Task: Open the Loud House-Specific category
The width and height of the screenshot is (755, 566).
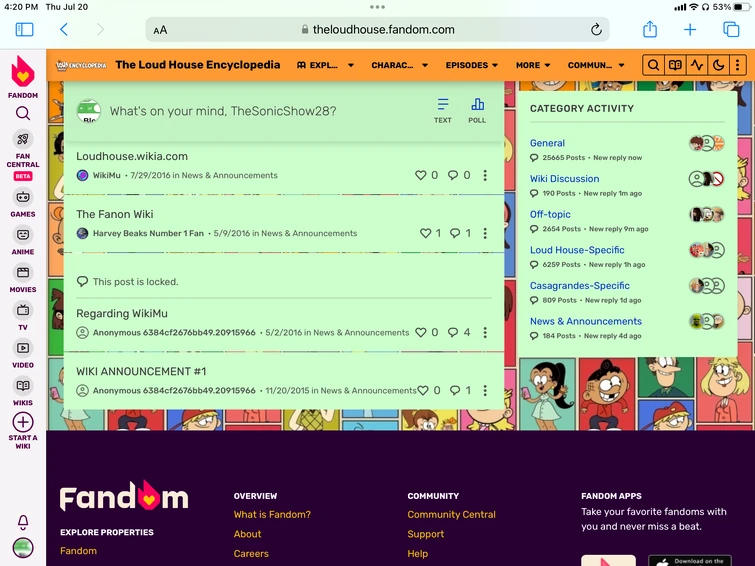Action: point(577,250)
